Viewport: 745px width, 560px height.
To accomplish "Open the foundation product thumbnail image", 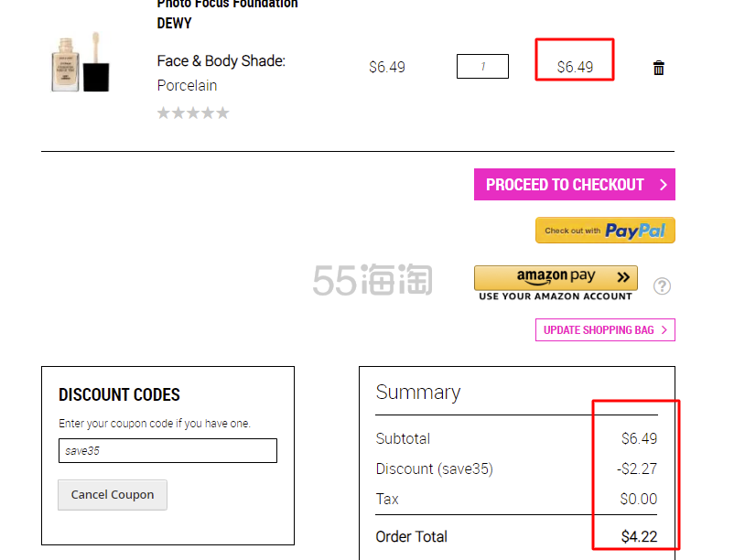I will pos(81,62).
